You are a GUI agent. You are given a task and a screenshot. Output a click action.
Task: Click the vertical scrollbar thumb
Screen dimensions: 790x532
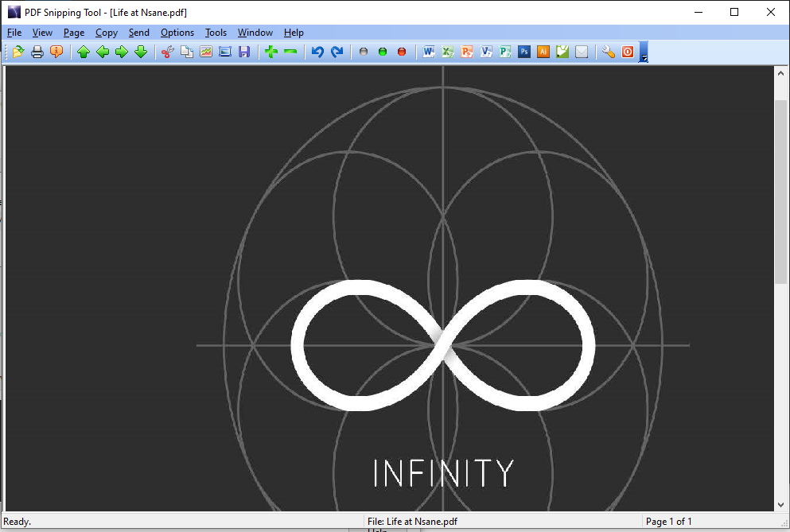click(x=780, y=192)
